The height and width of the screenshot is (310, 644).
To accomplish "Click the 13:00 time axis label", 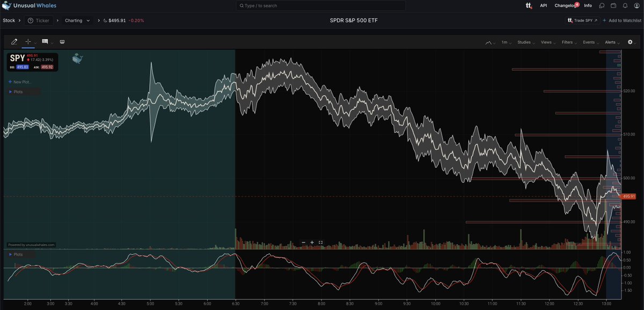I will 606,303.
